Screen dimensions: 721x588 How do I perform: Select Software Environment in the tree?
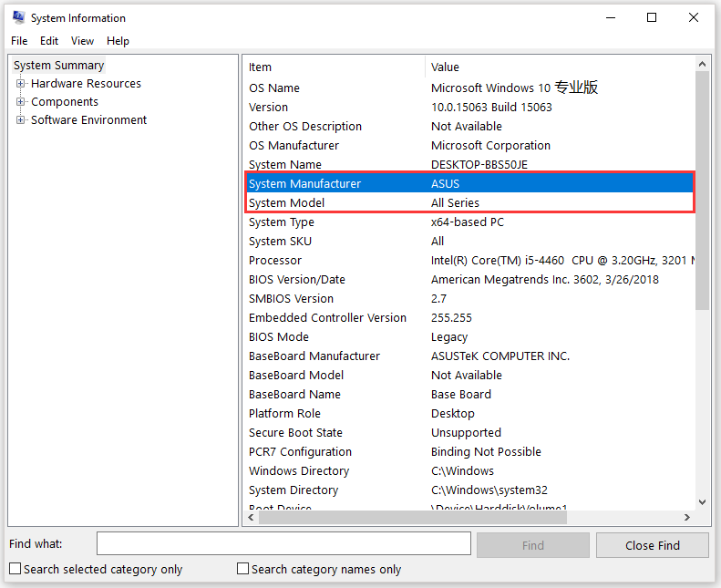[x=88, y=120]
